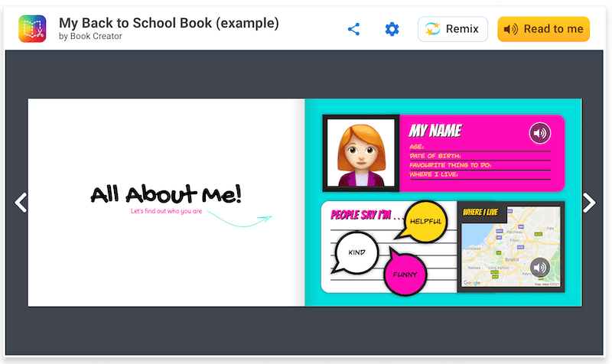Play the audio on the map
This screenshot has height=364, width=612.
pyautogui.click(x=540, y=268)
